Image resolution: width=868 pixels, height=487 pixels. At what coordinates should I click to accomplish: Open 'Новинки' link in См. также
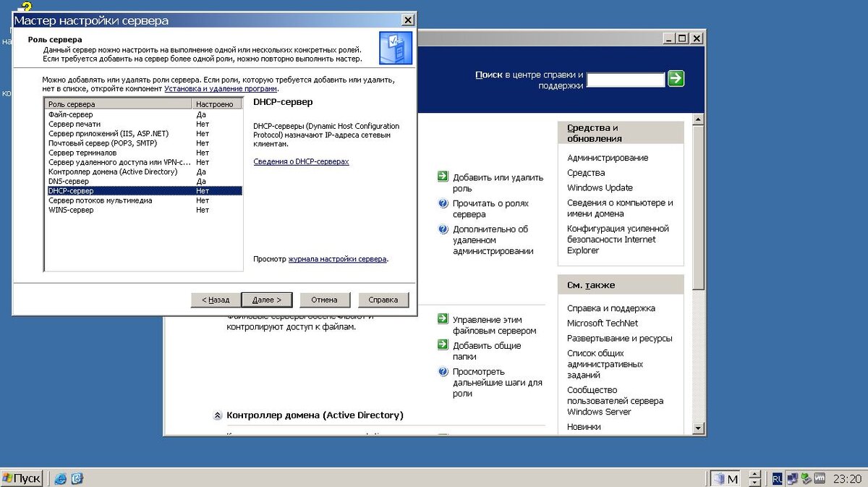coord(584,427)
